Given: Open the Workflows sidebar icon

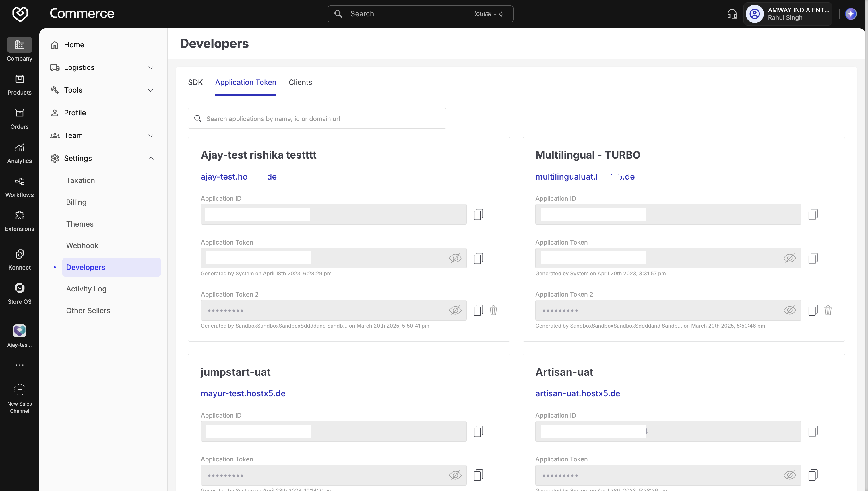Looking at the screenshot, I should pos(20,182).
